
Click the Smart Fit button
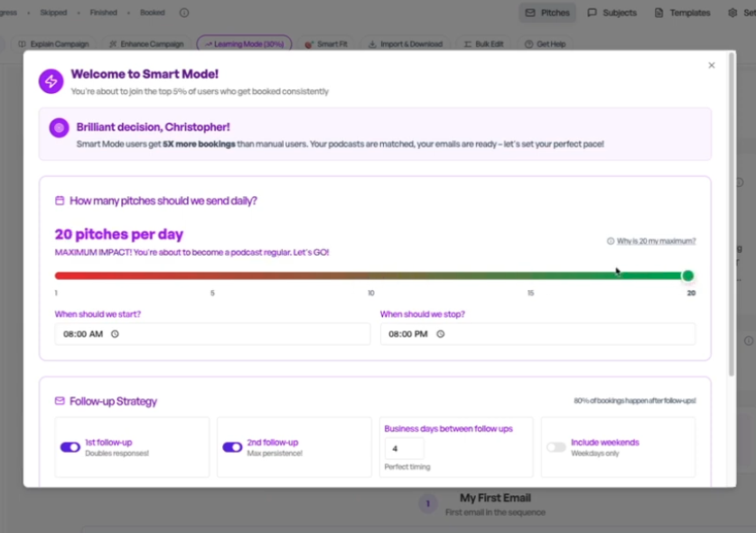tap(326, 44)
